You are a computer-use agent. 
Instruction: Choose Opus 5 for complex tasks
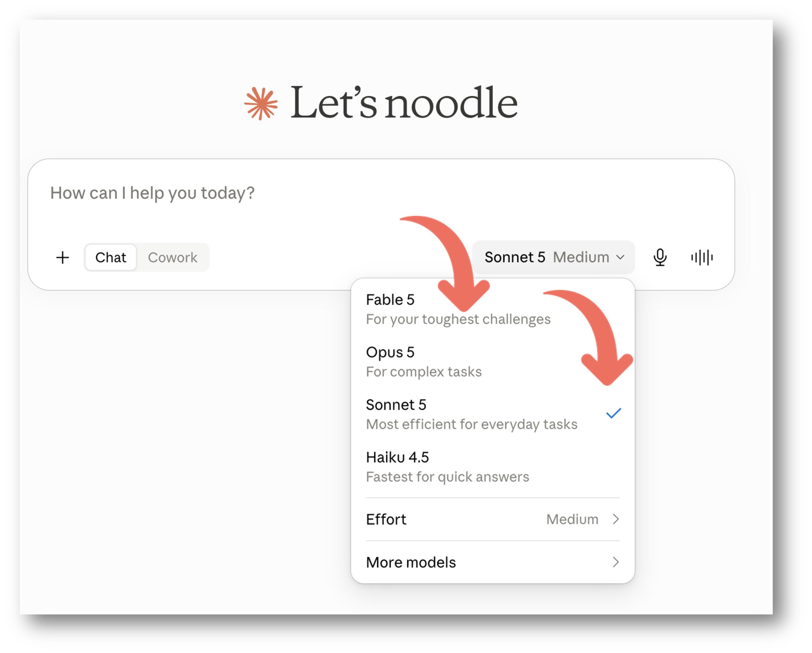click(x=493, y=362)
